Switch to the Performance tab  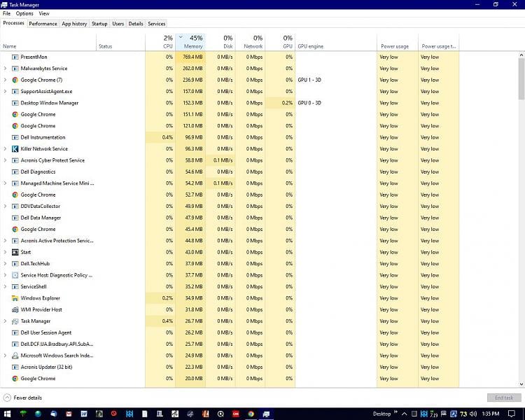pos(43,24)
